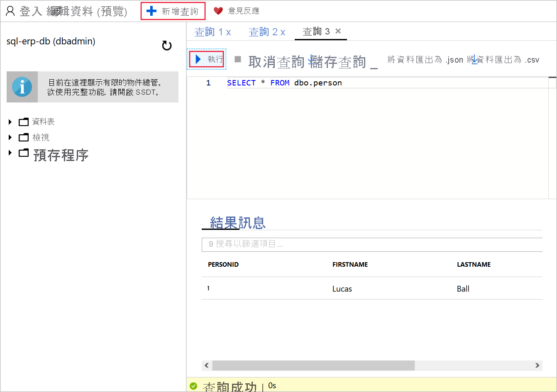
Task: Open the 訊息 messages tab
Action: click(x=252, y=223)
